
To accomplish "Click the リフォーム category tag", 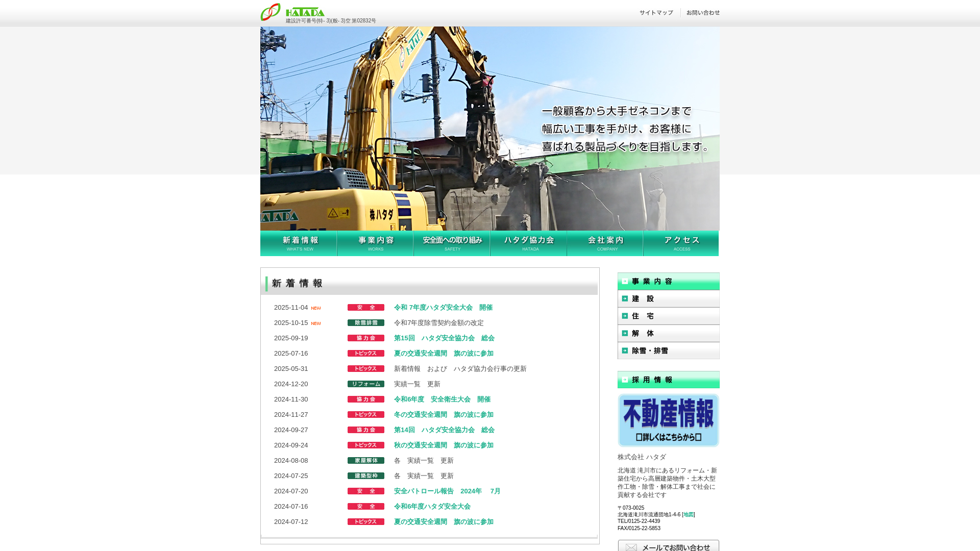I will click(366, 384).
